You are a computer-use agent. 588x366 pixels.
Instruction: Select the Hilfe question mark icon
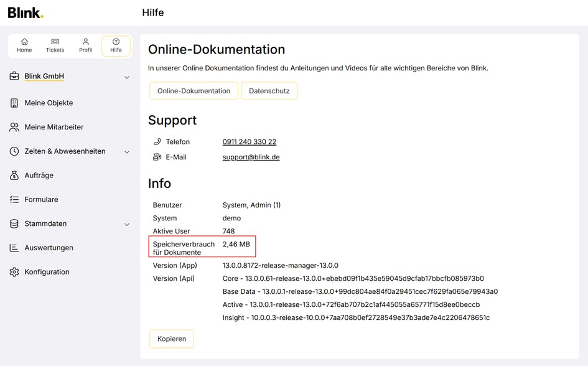click(x=116, y=42)
